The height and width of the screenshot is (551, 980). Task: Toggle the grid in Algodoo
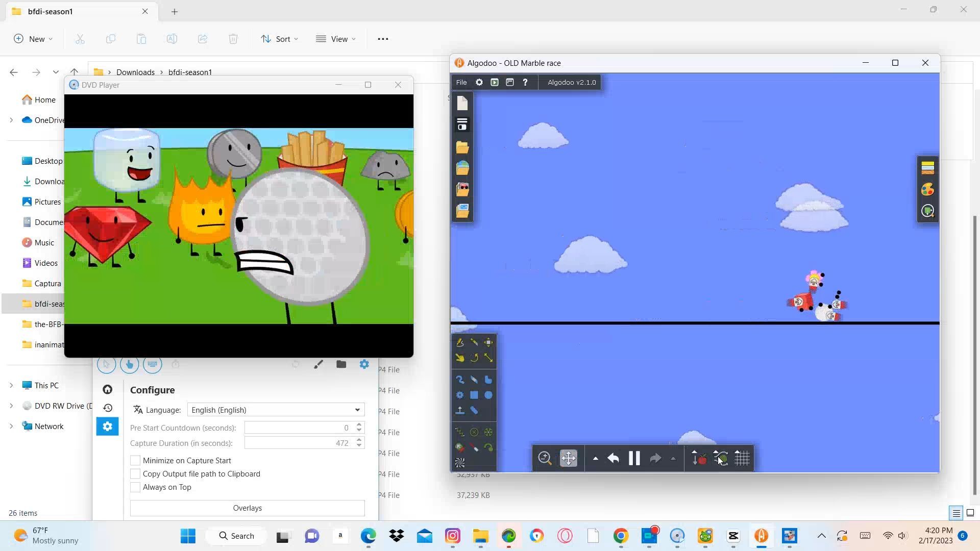(742, 458)
